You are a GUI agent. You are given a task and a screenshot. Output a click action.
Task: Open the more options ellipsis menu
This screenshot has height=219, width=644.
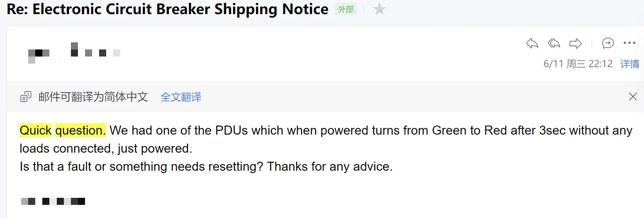(629, 43)
